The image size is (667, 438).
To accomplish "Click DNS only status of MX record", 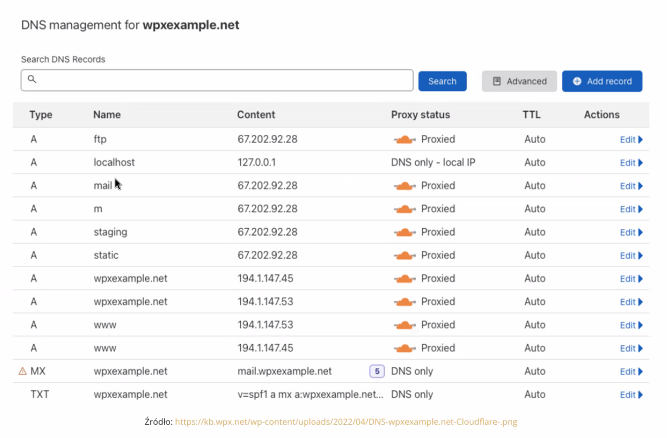I will 412,371.
